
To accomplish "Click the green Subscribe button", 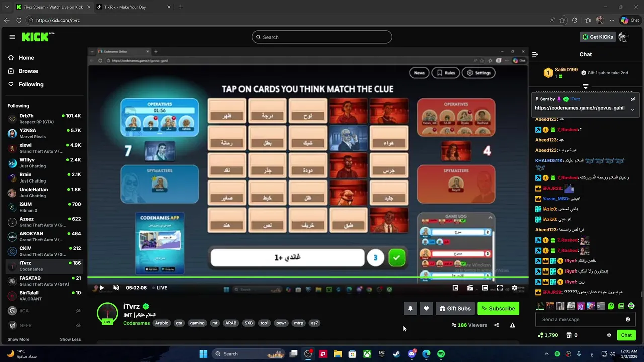I will [x=498, y=308].
